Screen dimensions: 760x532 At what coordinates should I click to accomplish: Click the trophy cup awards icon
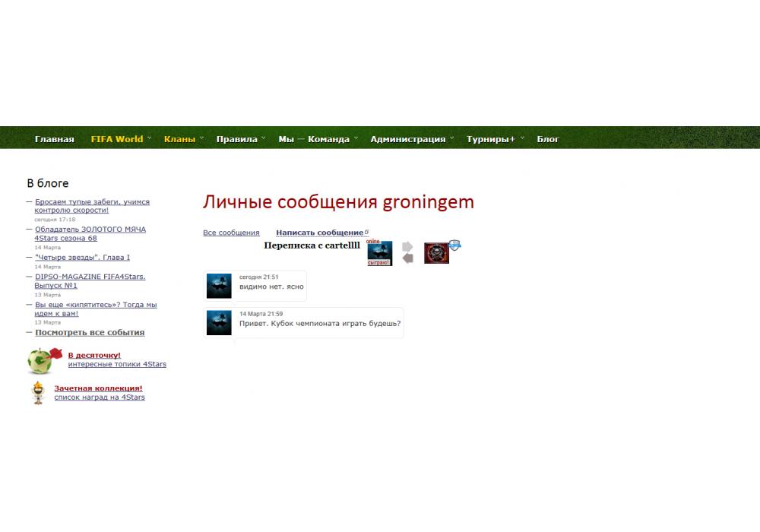[39, 393]
